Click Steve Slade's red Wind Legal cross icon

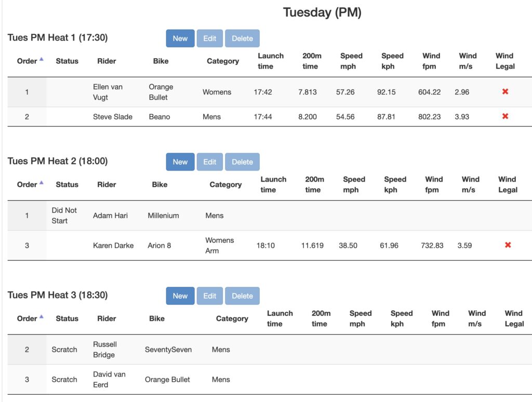(x=506, y=116)
